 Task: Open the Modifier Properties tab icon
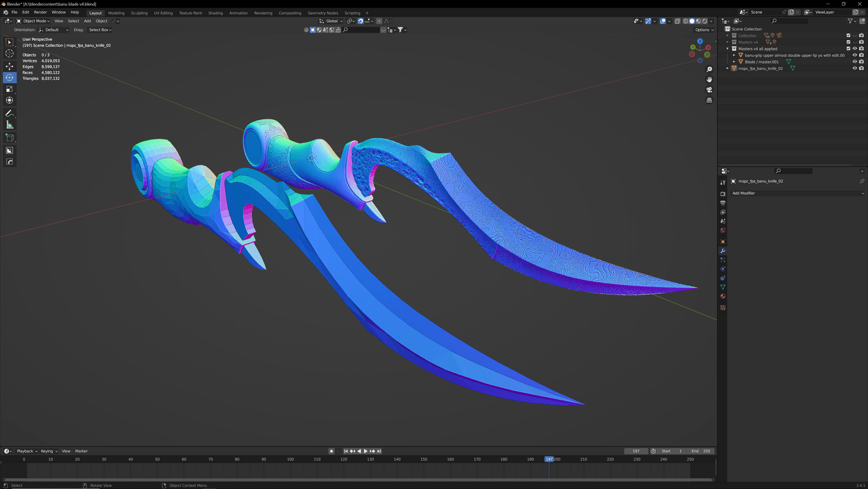click(x=722, y=250)
